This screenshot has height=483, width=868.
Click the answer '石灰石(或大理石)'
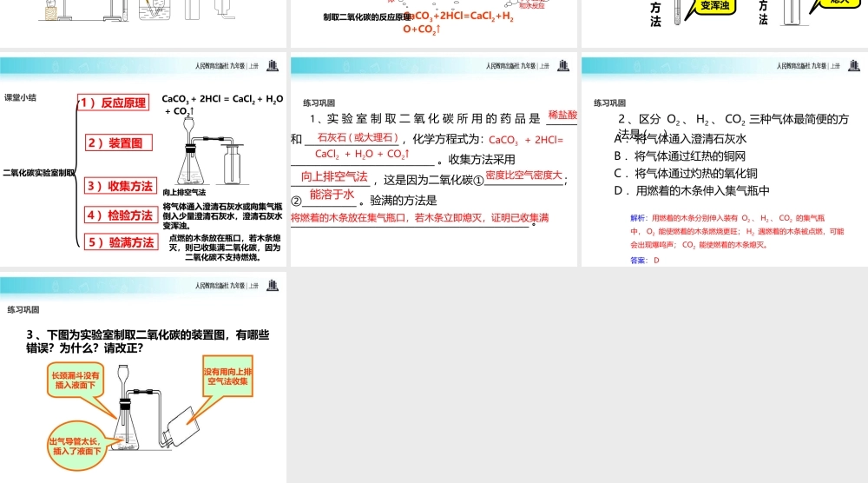pos(358,137)
